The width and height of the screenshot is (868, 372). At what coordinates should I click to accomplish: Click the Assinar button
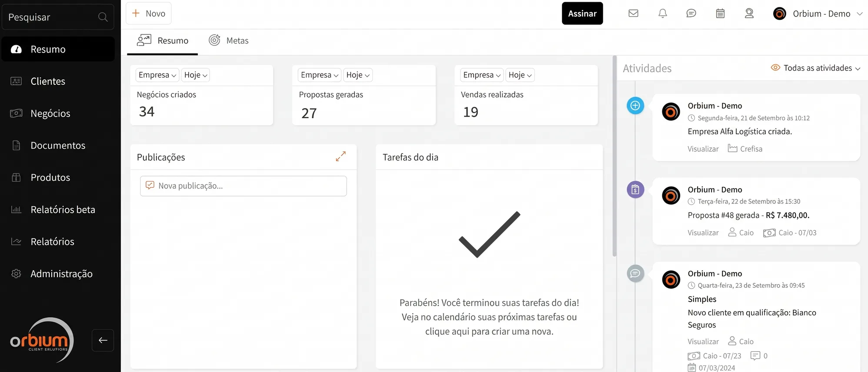[582, 13]
